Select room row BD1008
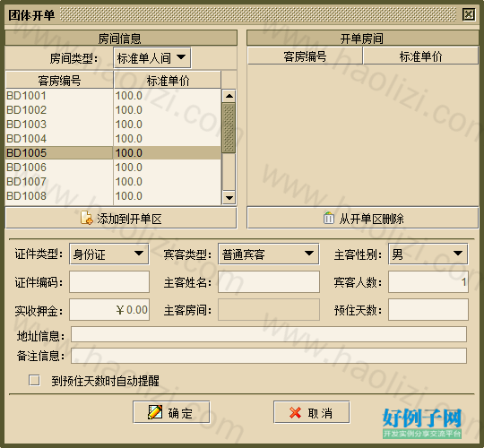This screenshot has width=484, height=448. 113,196
